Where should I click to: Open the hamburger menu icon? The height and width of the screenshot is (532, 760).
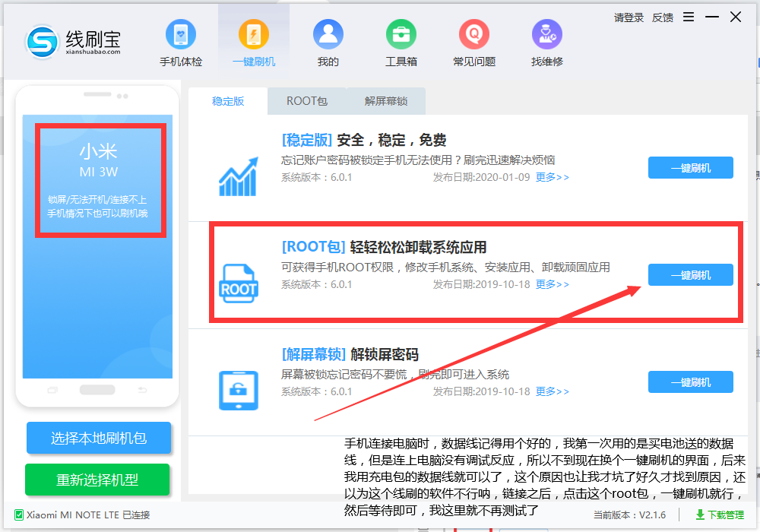(x=689, y=17)
